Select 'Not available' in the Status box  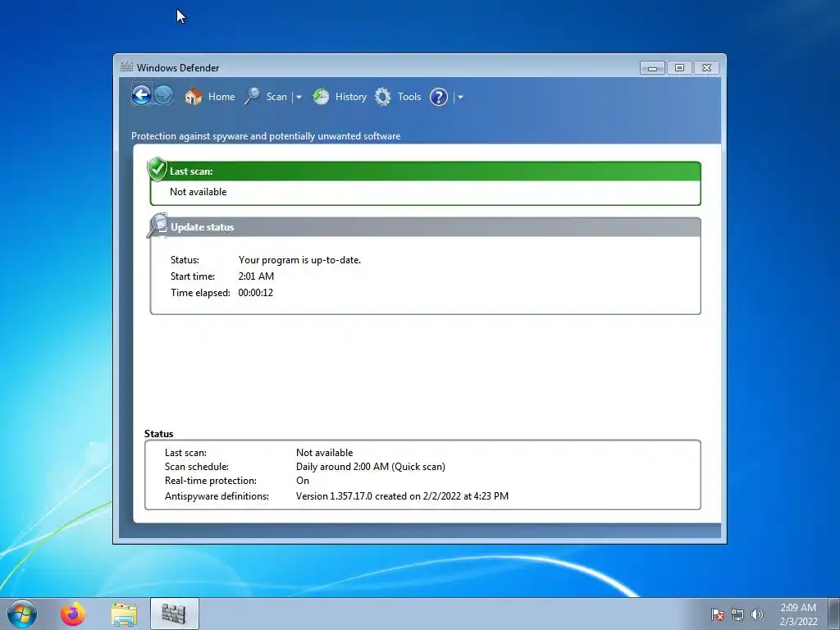pyautogui.click(x=325, y=453)
